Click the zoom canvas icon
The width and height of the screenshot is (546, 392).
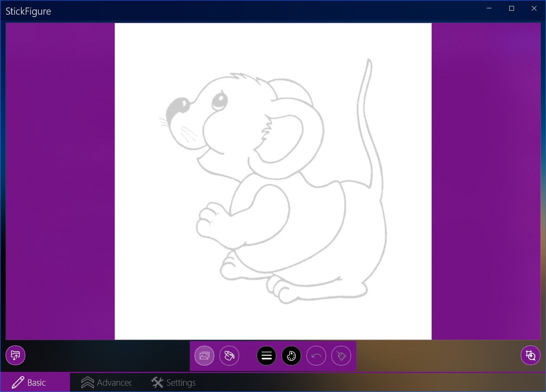click(531, 355)
